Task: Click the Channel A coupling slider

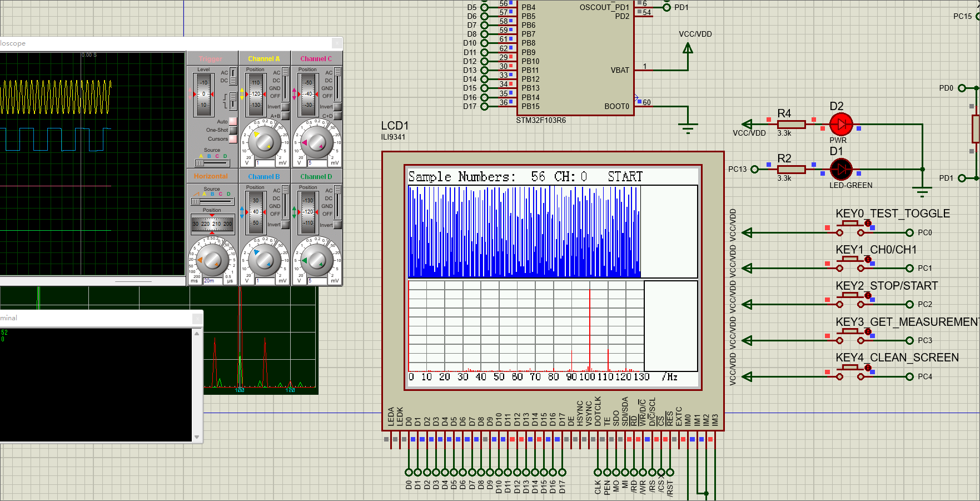Action: point(285,84)
